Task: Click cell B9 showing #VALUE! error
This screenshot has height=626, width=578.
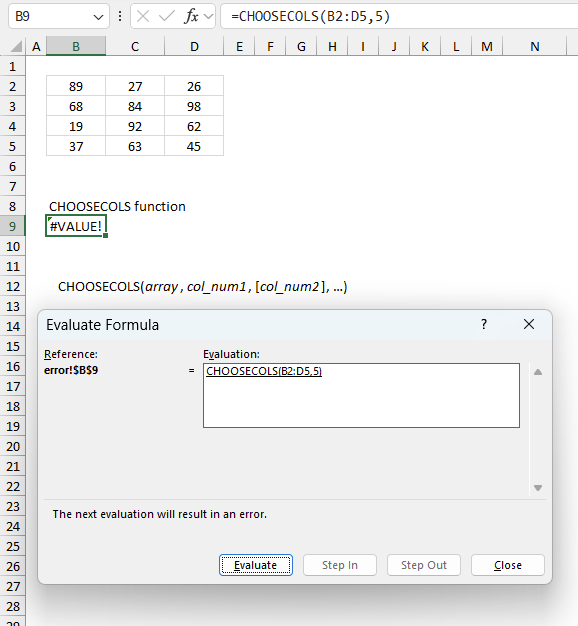Action: coord(76,226)
